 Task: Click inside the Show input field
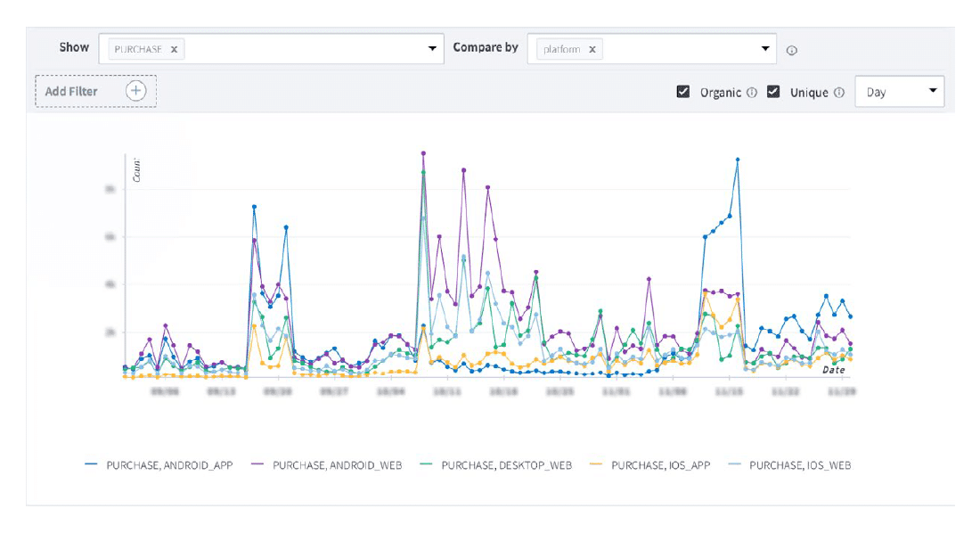pos(294,48)
